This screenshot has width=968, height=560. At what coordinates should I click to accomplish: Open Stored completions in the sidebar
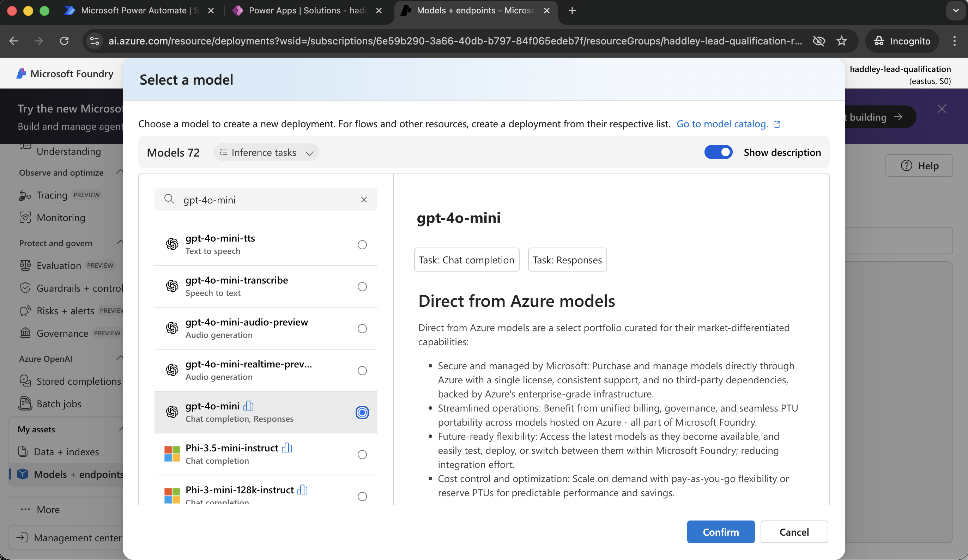pos(70,382)
